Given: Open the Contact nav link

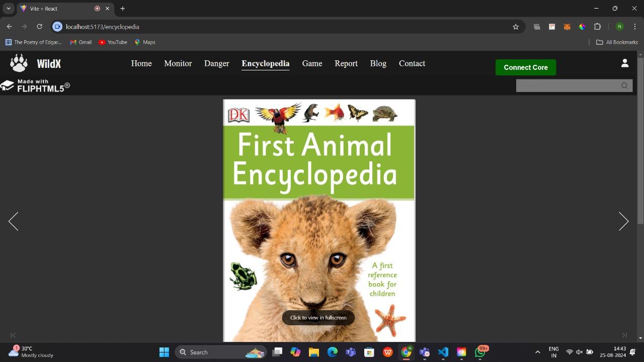Looking at the screenshot, I should 412,63.
